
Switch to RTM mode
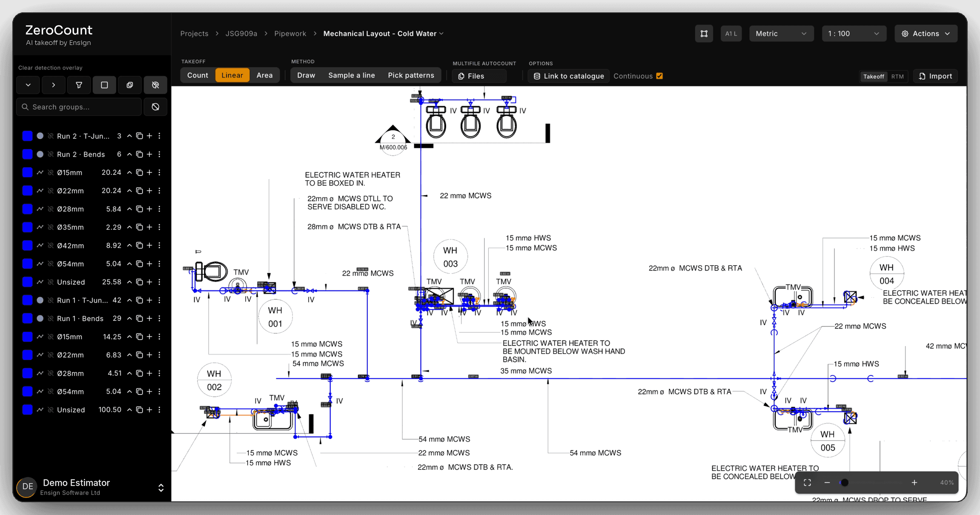pyautogui.click(x=897, y=77)
